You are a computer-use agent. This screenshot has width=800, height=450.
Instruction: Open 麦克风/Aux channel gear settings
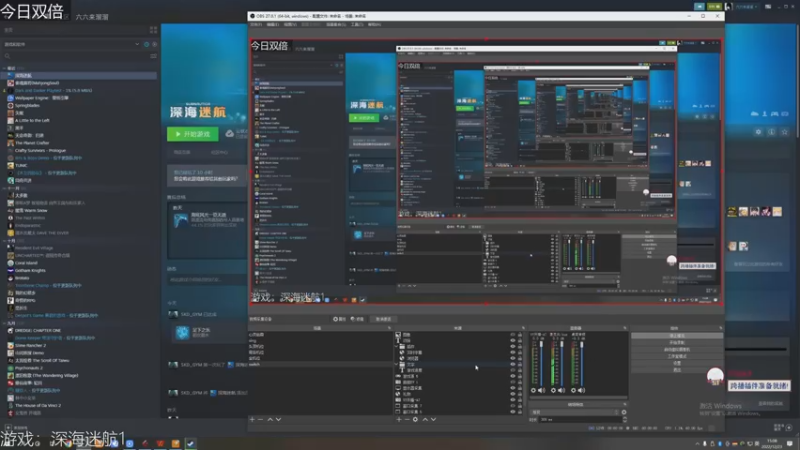554,390
